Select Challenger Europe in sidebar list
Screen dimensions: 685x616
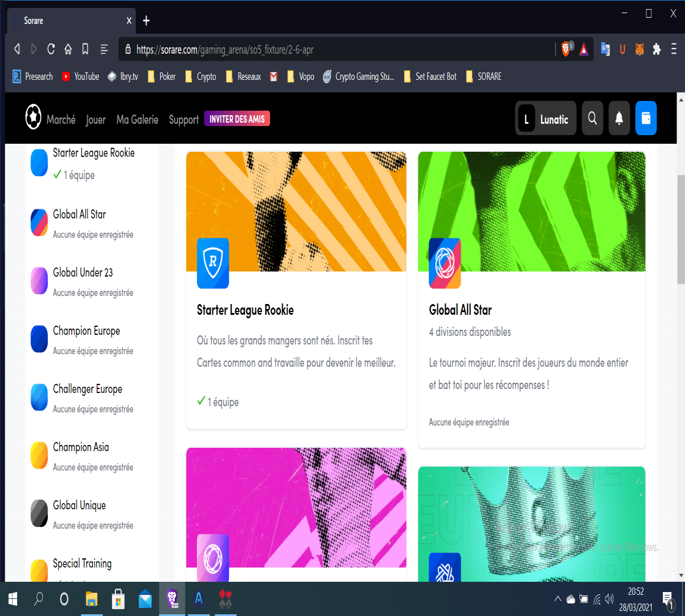(87, 389)
